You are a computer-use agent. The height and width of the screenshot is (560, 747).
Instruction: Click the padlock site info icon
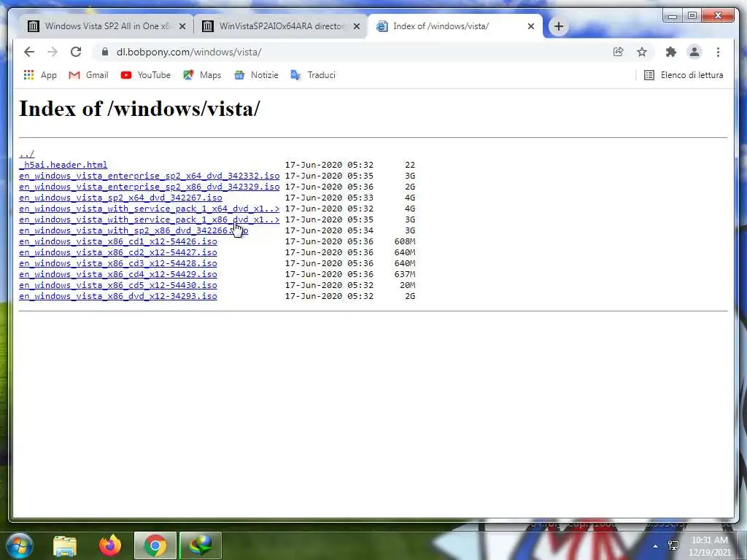tap(105, 52)
